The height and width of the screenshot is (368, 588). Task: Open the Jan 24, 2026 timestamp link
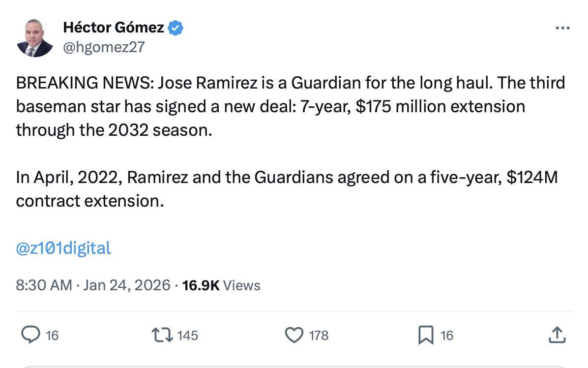click(127, 285)
